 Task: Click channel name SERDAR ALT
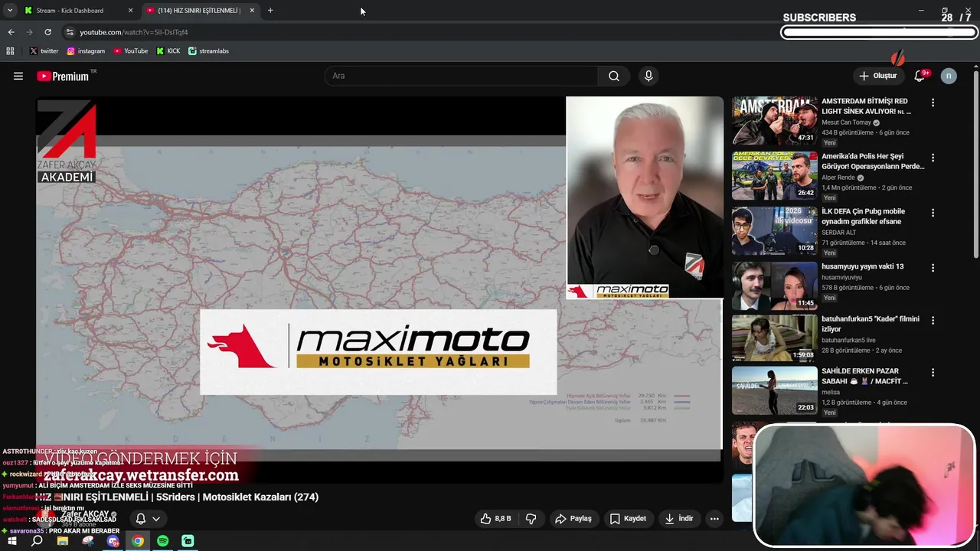[x=838, y=233]
